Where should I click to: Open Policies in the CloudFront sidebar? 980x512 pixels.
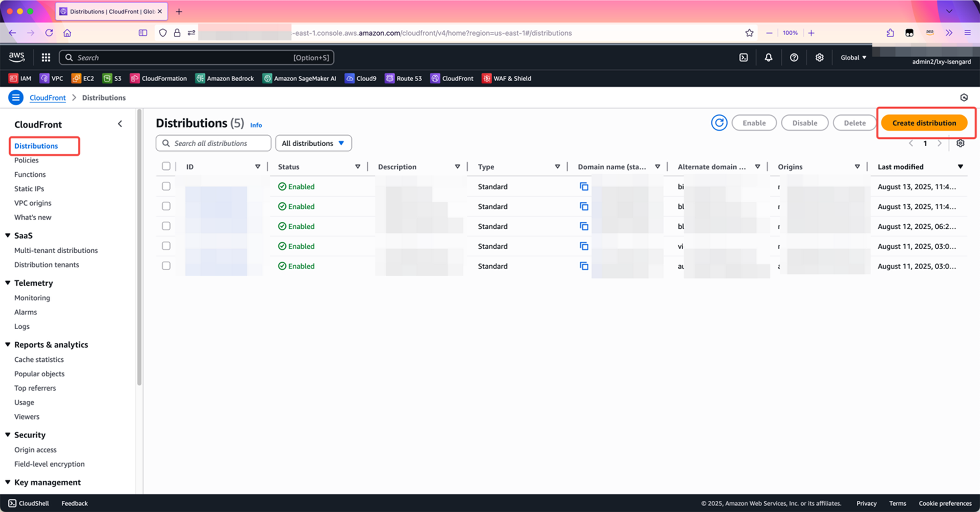tap(26, 160)
